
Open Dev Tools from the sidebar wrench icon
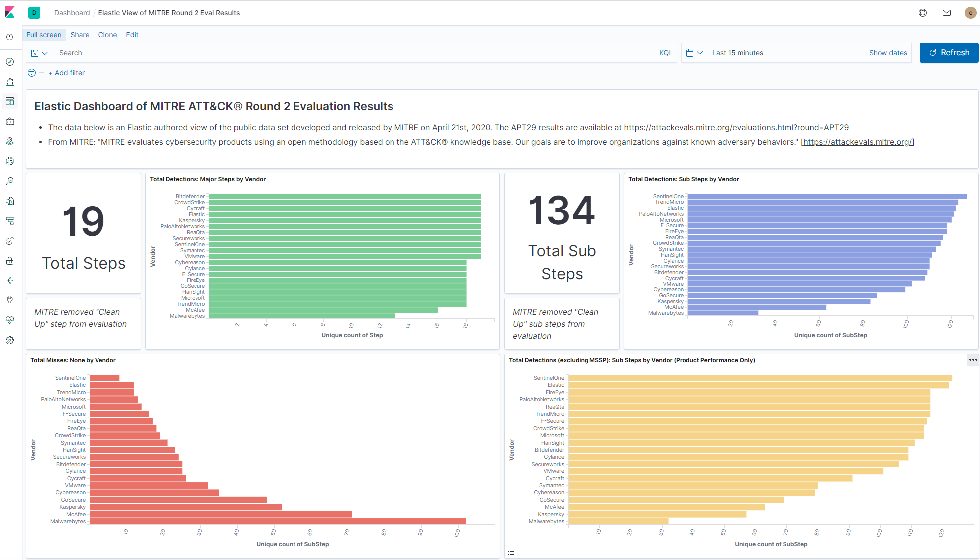point(10,300)
